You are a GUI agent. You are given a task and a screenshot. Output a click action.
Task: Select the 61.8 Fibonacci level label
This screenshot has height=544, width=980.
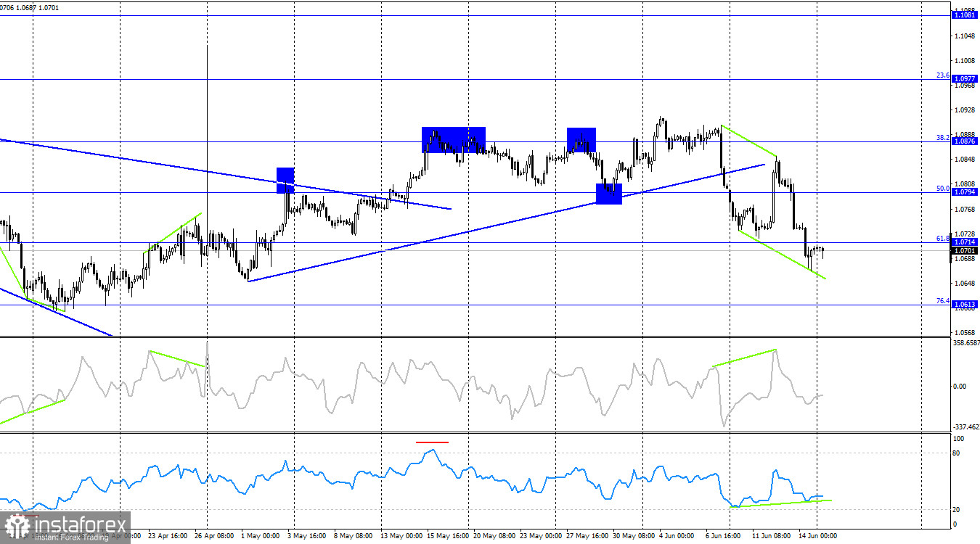point(942,238)
